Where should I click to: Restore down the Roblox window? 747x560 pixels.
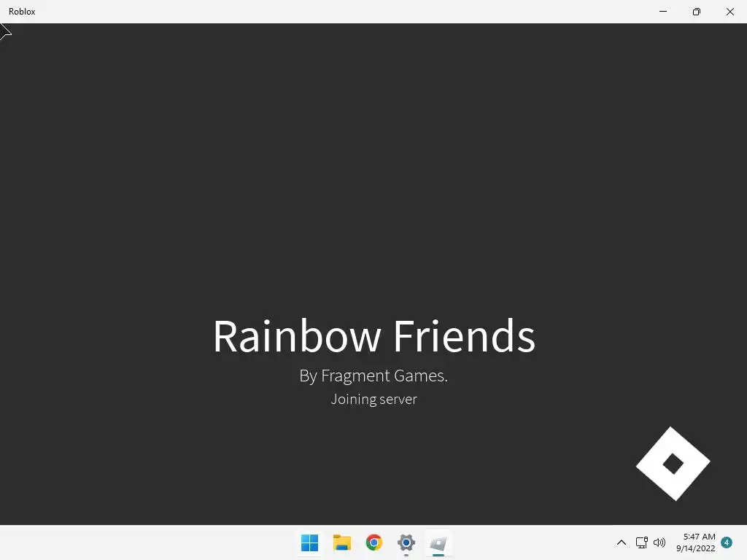click(x=697, y=12)
